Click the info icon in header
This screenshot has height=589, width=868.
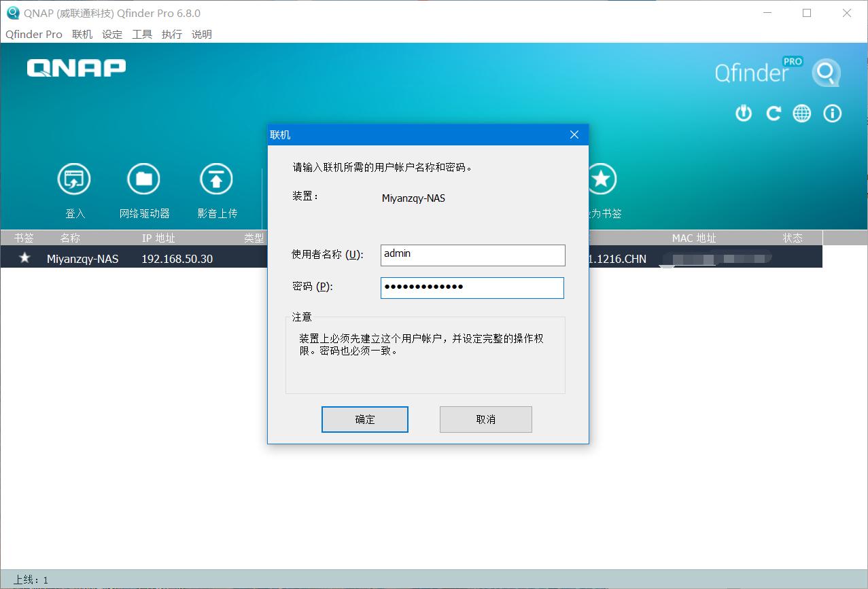[x=832, y=113]
